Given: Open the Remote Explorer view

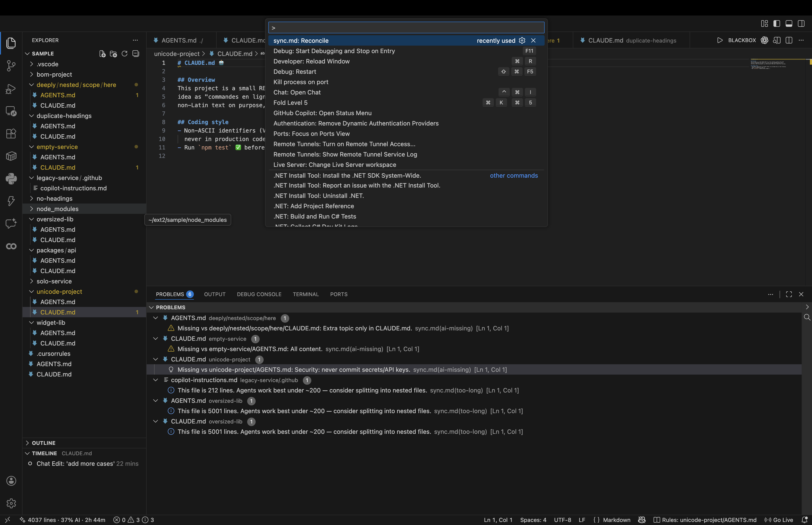Looking at the screenshot, I should pyautogui.click(x=11, y=111).
